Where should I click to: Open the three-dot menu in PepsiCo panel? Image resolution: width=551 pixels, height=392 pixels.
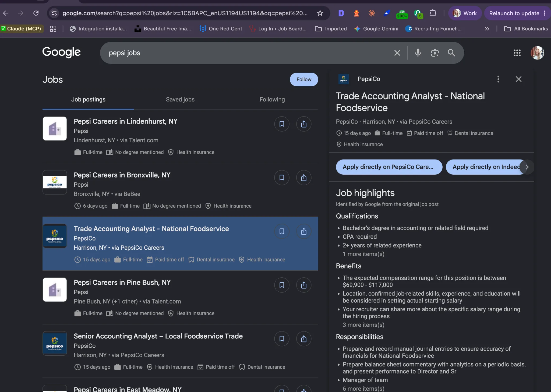[x=498, y=79]
